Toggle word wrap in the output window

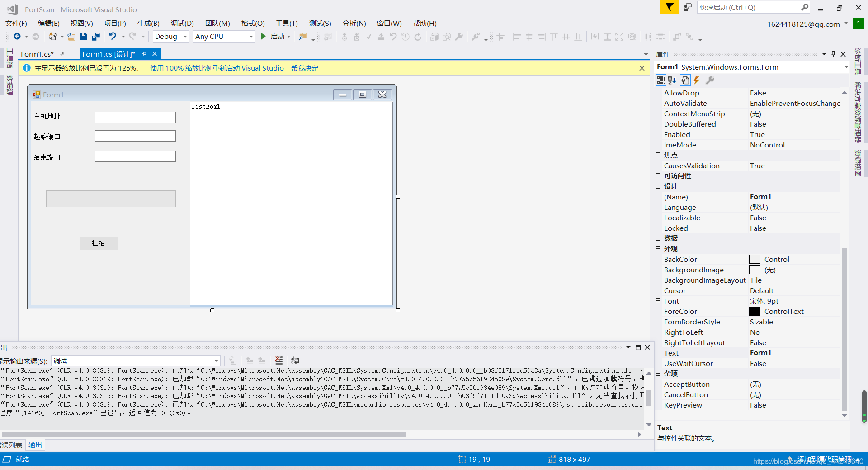[295, 361]
